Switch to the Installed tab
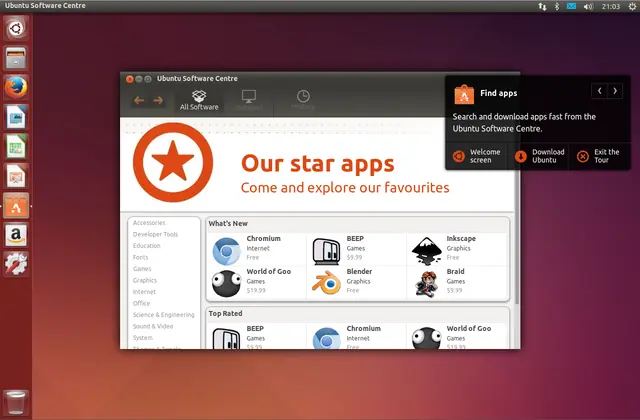 coord(249,100)
